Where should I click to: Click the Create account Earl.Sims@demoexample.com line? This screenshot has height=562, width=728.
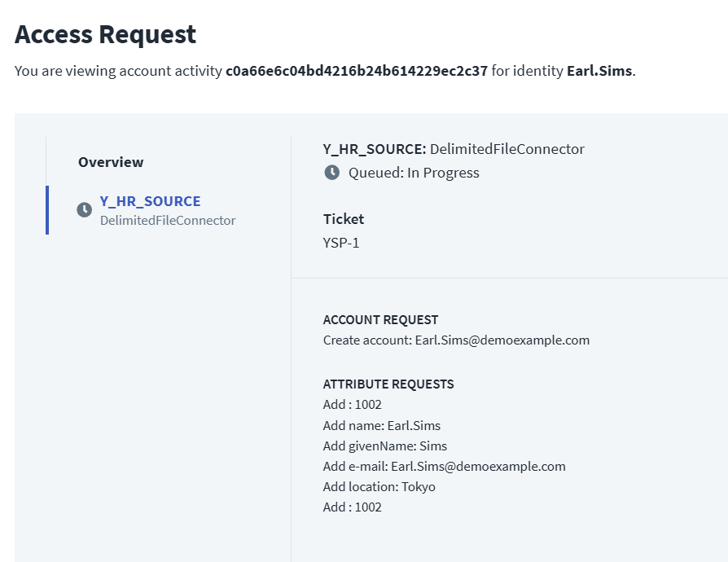456,340
